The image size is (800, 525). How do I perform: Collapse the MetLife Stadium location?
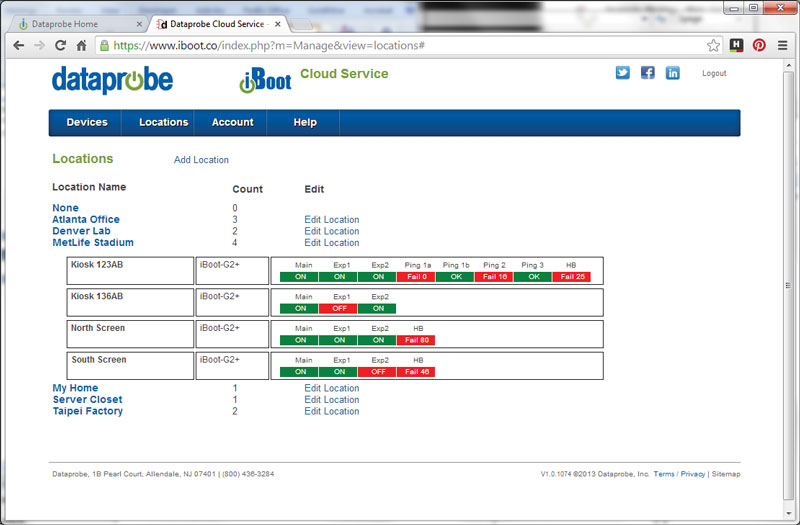tap(93, 242)
